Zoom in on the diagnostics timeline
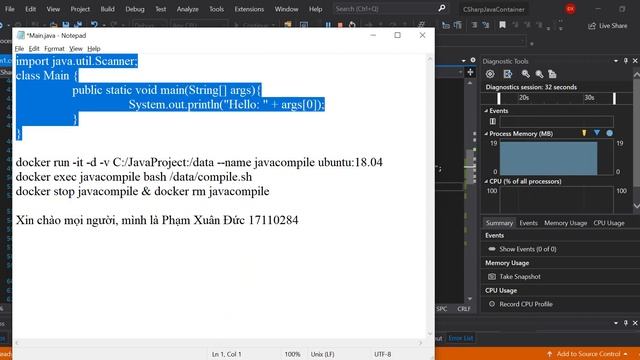640x360 pixels. (x=526, y=74)
